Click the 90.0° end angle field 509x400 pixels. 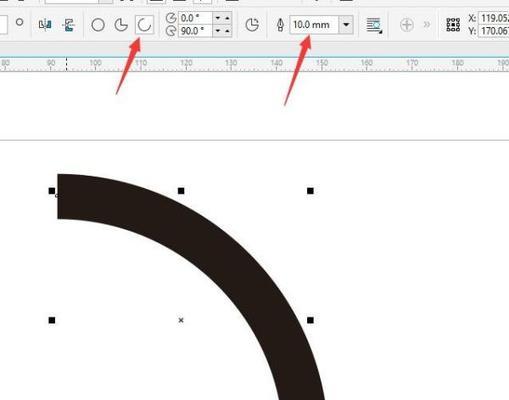(x=196, y=31)
